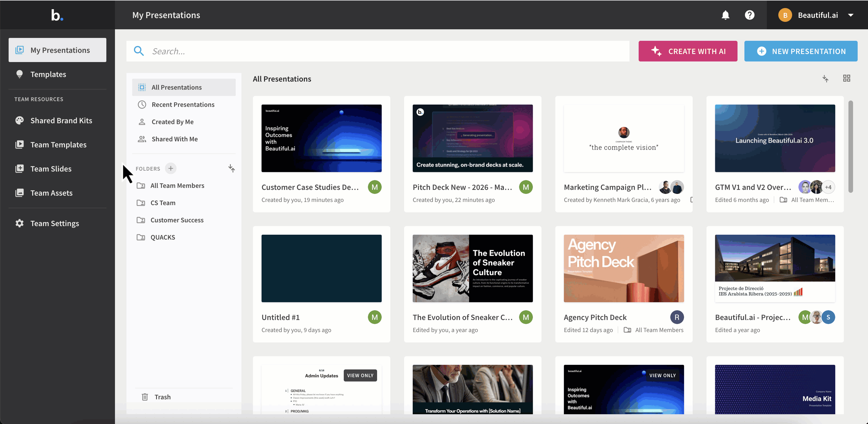Click M avatar on Pitch Deck New card
This screenshot has height=424, width=868.
[526, 187]
